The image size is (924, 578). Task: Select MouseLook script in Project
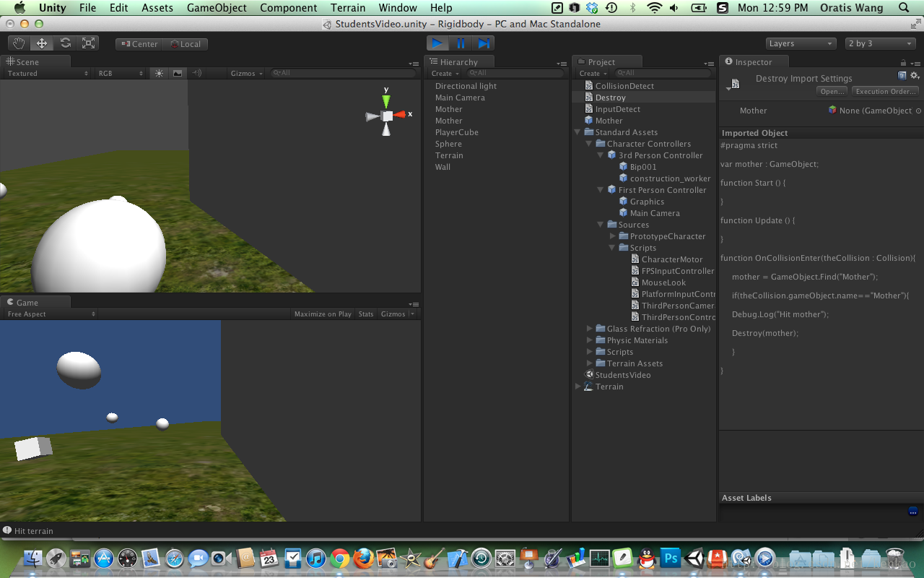(663, 282)
